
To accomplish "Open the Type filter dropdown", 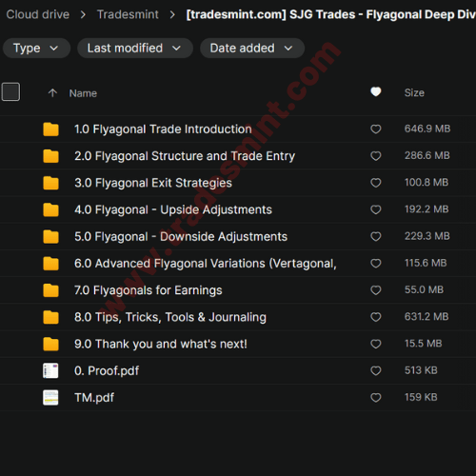I will [x=36, y=49].
